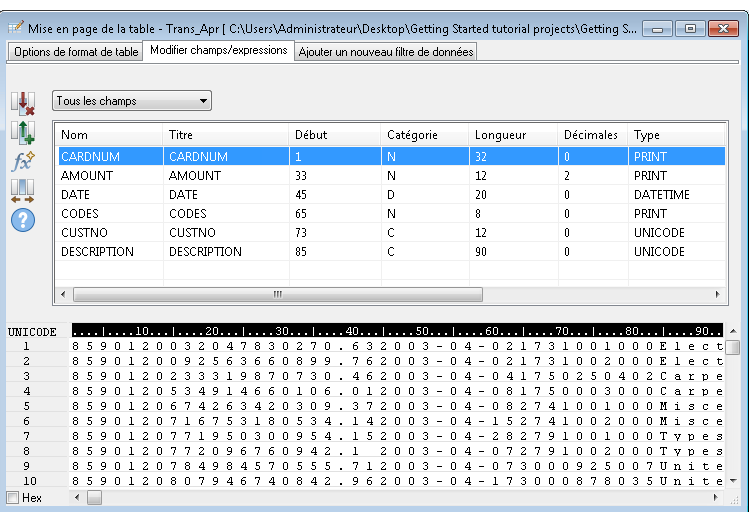749x512 pixels.
Task: Click the window title bar app icon
Action: coord(15,29)
